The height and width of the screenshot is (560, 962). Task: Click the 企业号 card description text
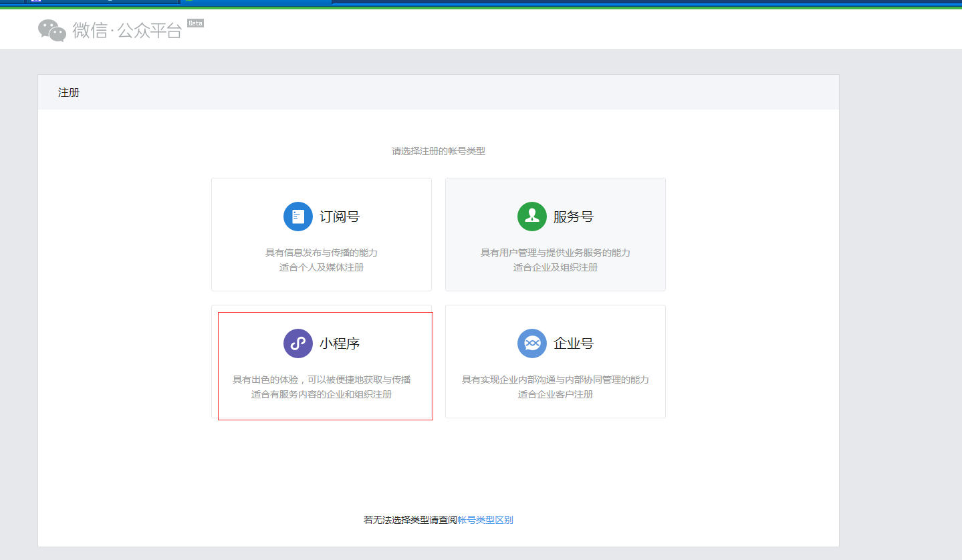(x=556, y=387)
